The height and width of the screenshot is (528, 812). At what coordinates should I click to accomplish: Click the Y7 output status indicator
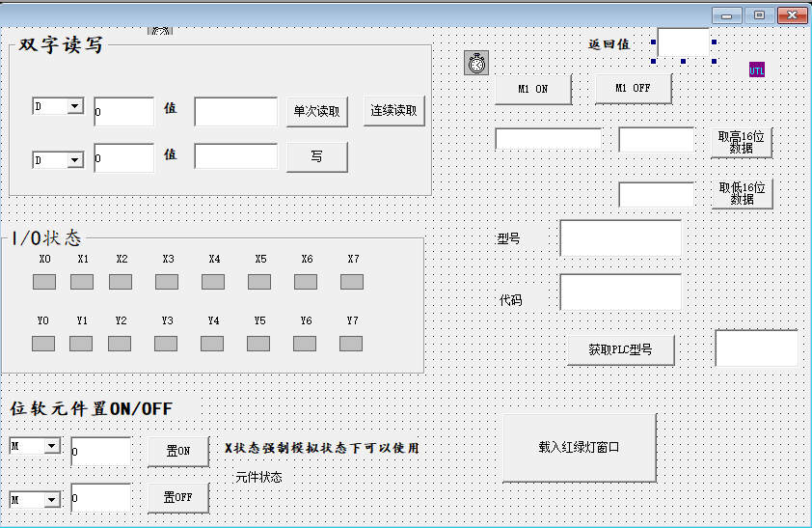pos(351,343)
